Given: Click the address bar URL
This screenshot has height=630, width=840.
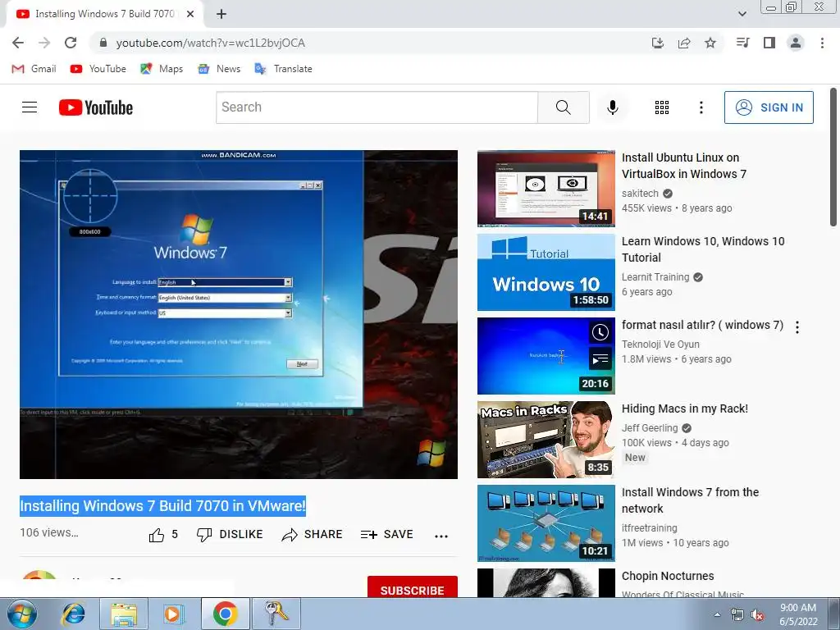Looking at the screenshot, I should (x=211, y=43).
